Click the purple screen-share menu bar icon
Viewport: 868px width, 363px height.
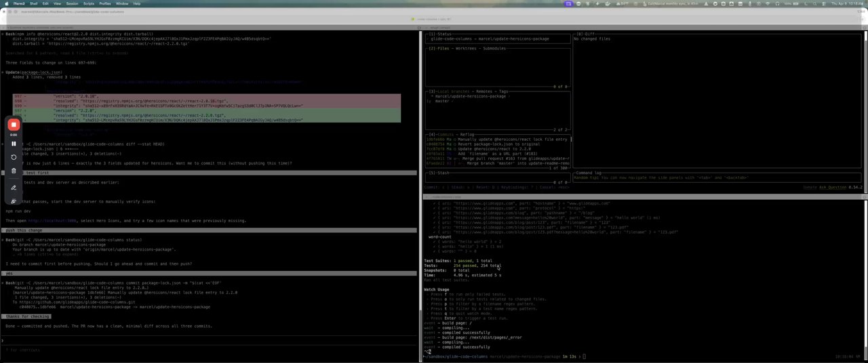(x=568, y=3)
